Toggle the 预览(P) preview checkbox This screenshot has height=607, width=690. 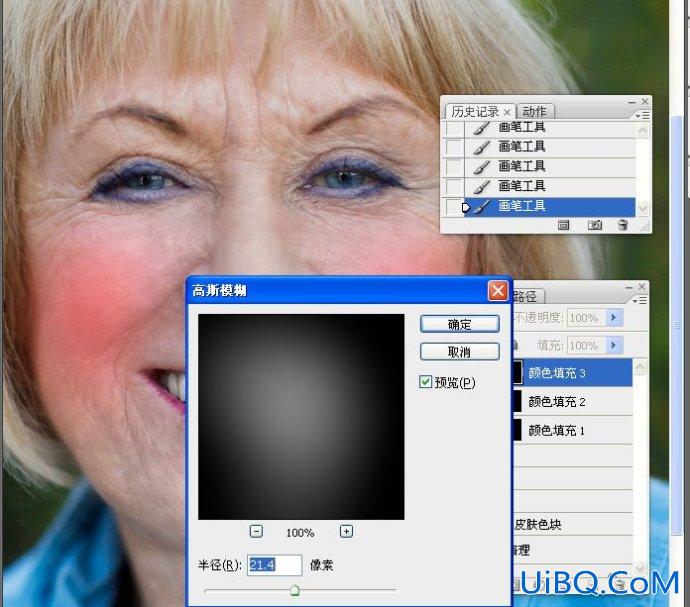coord(426,382)
